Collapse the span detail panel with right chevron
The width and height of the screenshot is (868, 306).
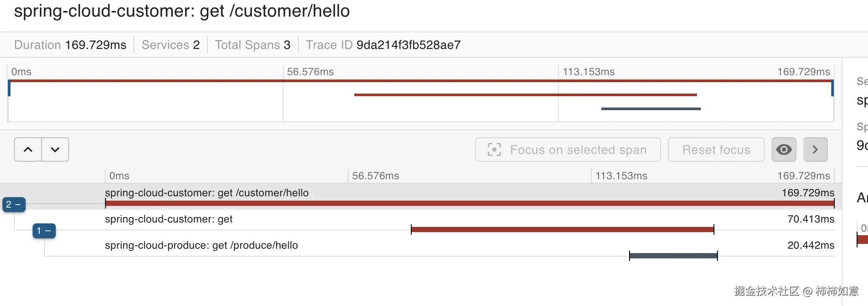[815, 150]
